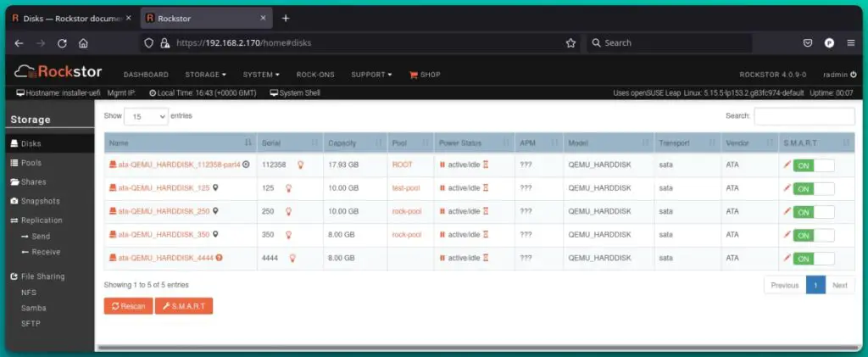The image size is (868, 357).
Task: Expand the Storage navbar dropdown menu
Action: pyautogui.click(x=205, y=75)
